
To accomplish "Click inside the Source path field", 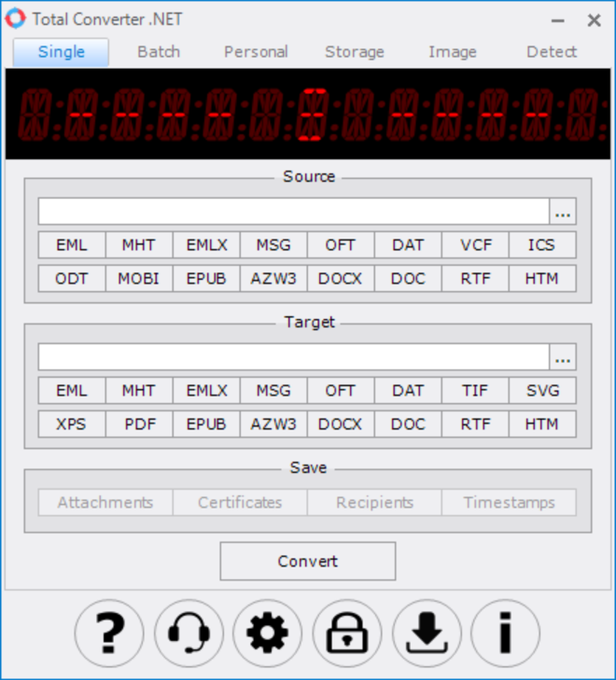I will 290,211.
